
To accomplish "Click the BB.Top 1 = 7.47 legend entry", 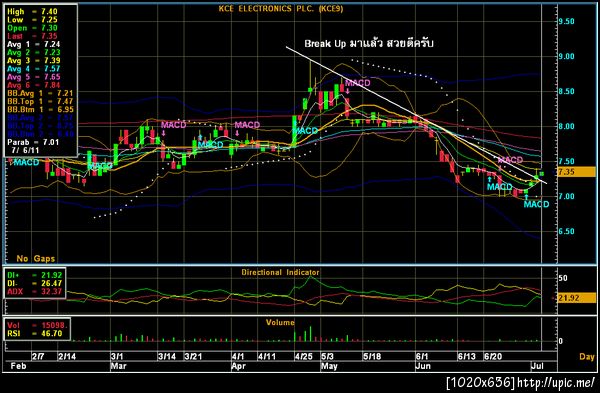I will pyautogui.click(x=40, y=101).
